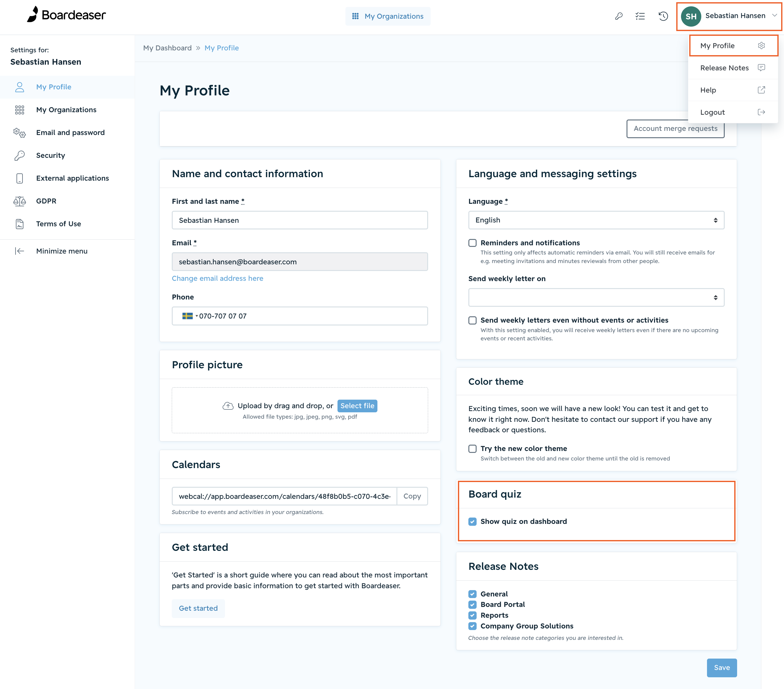
Task: Select Logout in user menu
Action: [x=733, y=112]
